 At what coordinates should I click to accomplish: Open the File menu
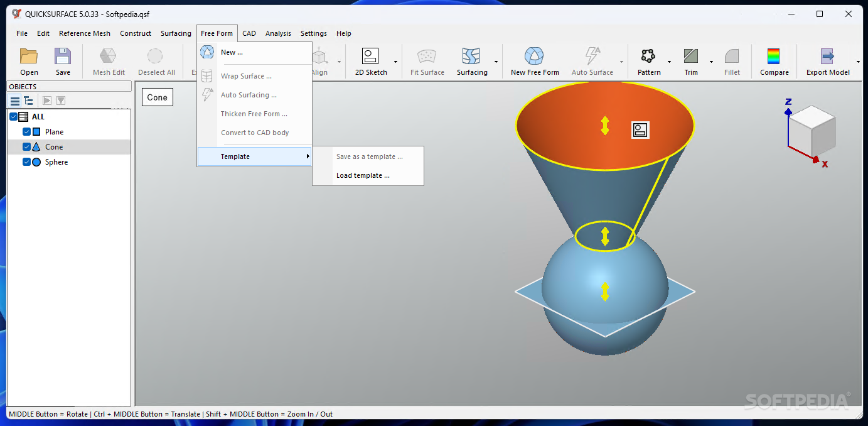22,33
